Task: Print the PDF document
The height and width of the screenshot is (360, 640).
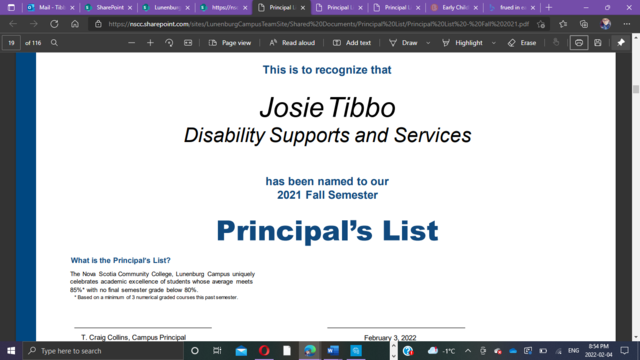Action: pos(579,43)
